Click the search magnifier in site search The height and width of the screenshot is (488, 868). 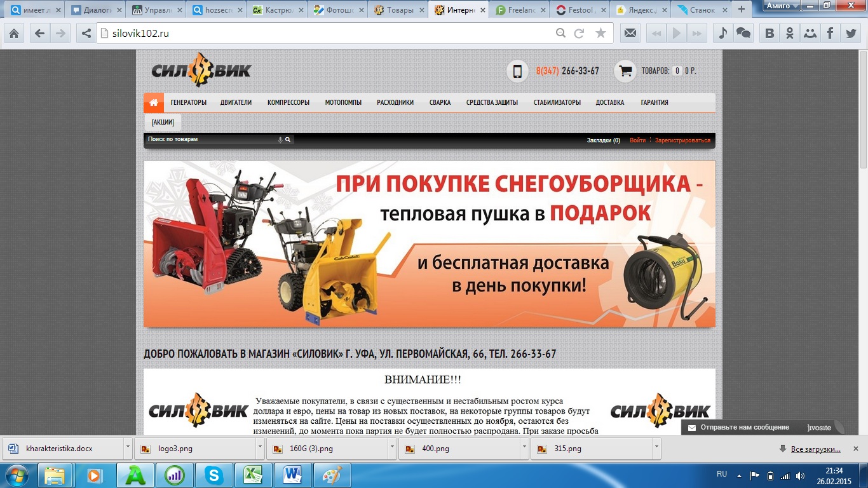288,140
